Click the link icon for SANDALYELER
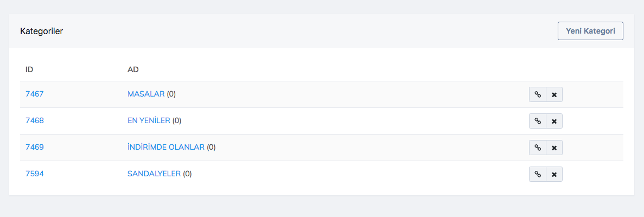This screenshot has width=644, height=217. pyautogui.click(x=538, y=174)
